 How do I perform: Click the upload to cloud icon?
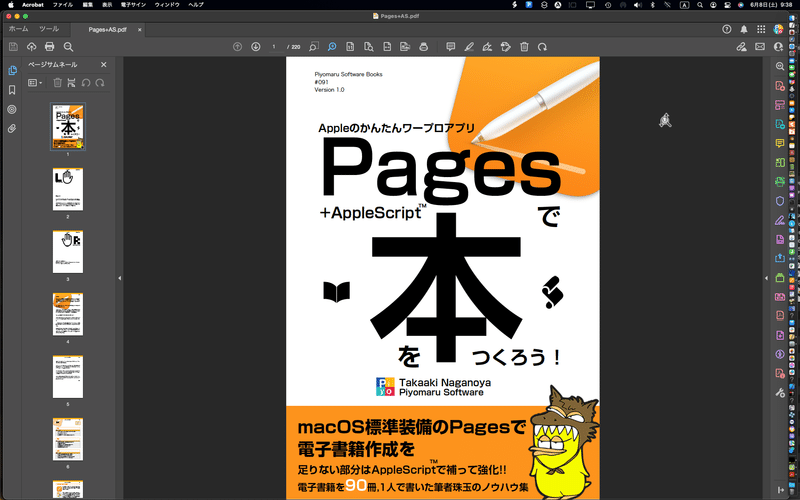pyautogui.click(x=32, y=47)
